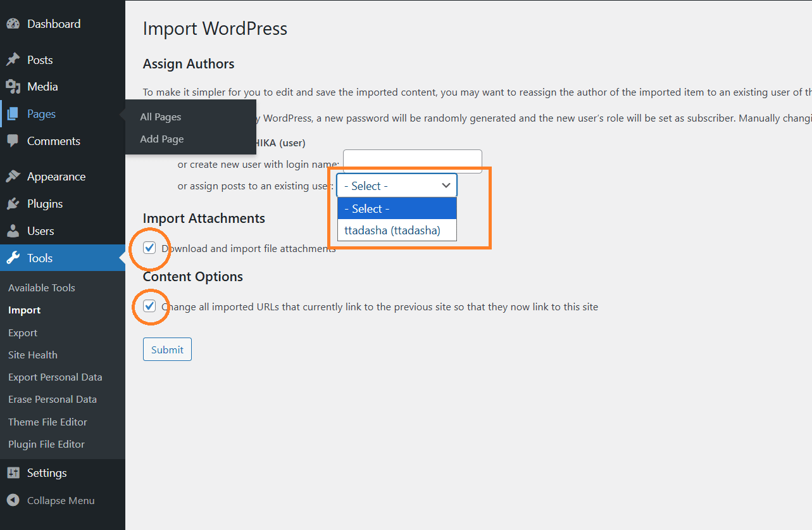Open the Appearance menu label
This screenshot has height=530, width=812.
(56, 177)
